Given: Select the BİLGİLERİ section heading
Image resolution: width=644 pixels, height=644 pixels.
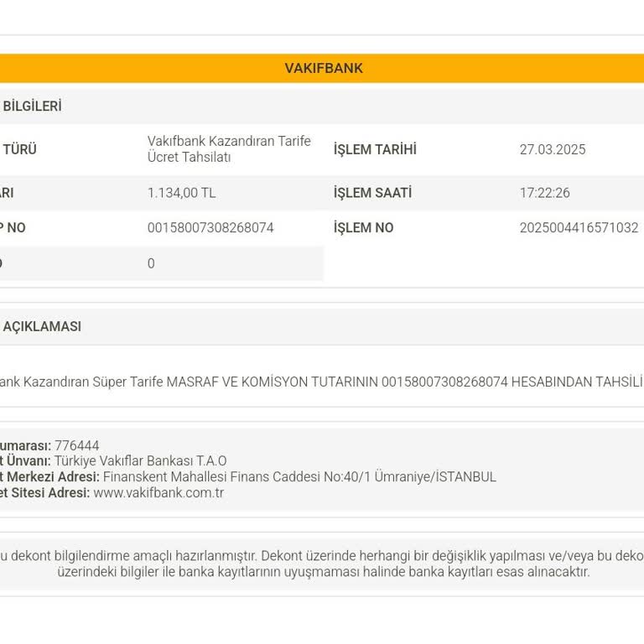Looking at the screenshot, I should pyautogui.click(x=32, y=106).
